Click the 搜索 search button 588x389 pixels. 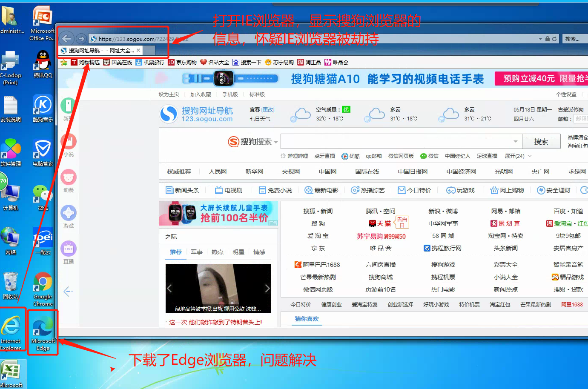pos(541,142)
